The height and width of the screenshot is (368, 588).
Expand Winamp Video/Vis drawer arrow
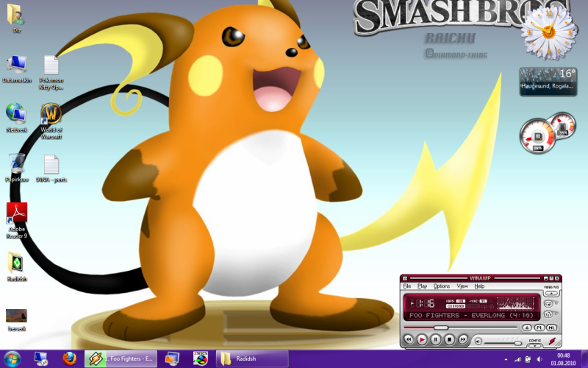[551, 293]
